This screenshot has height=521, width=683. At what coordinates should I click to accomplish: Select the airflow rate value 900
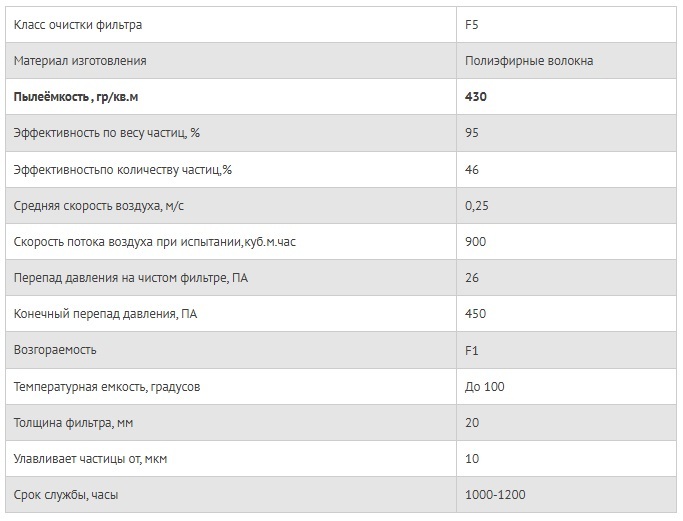coord(476,242)
